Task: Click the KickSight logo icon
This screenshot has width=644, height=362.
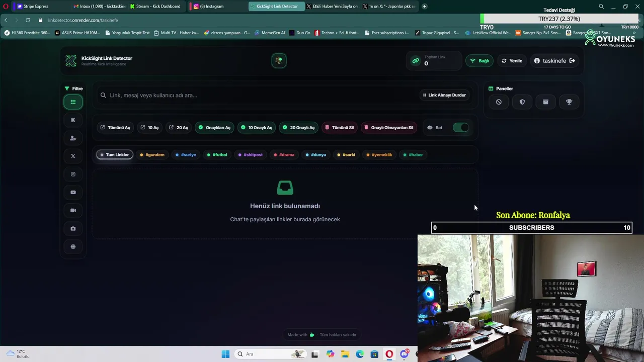Action: 71,61
